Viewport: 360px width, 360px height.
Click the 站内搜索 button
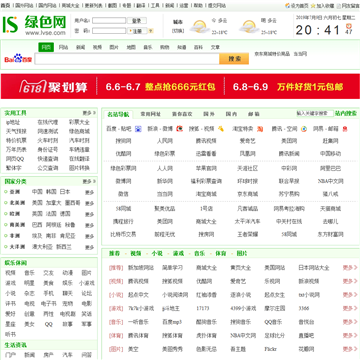[346, 113]
